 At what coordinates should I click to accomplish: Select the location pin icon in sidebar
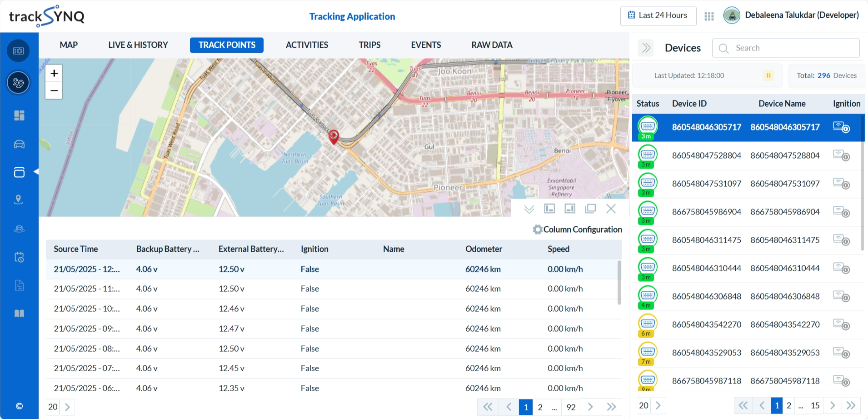tap(19, 200)
